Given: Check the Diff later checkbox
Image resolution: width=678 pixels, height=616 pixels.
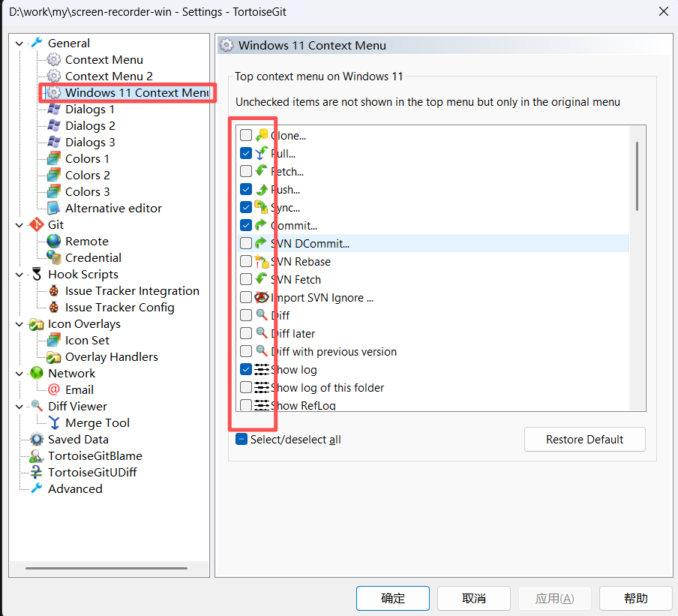Looking at the screenshot, I should click(x=246, y=333).
